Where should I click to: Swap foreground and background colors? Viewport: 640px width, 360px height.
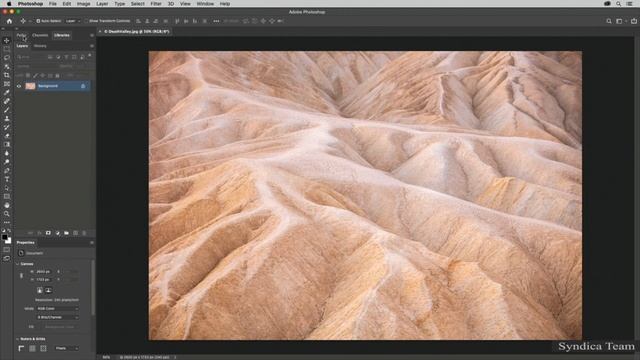9,231
